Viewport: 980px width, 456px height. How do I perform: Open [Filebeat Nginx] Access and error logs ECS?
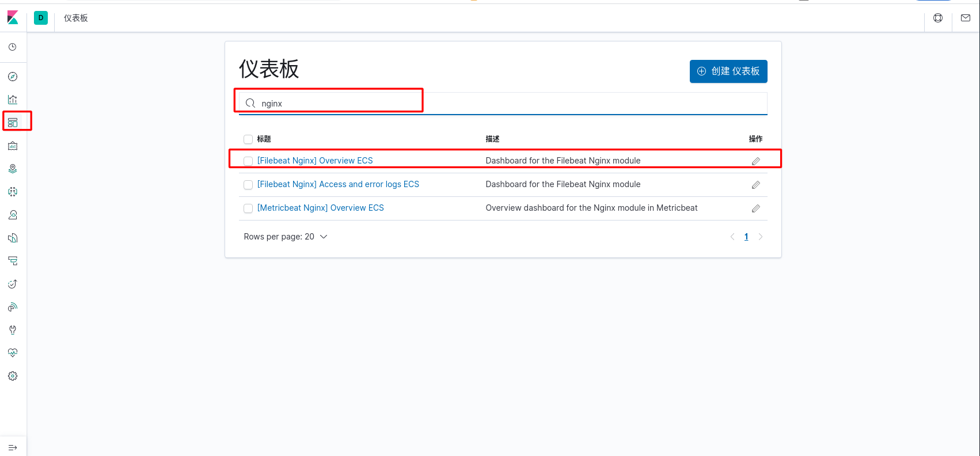[338, 184]
